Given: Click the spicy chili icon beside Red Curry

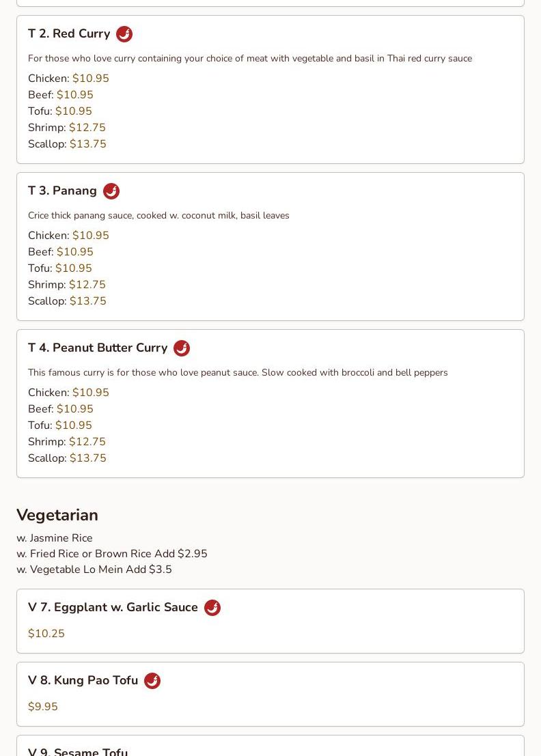Looking at the screenshot, I should pyautogui.click(x=124, y=34).
